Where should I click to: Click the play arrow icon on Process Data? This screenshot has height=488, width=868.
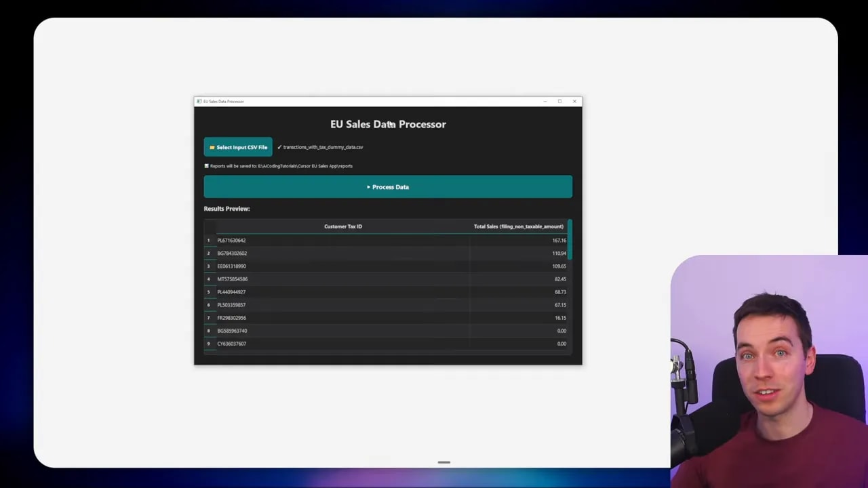pos(368,187)
